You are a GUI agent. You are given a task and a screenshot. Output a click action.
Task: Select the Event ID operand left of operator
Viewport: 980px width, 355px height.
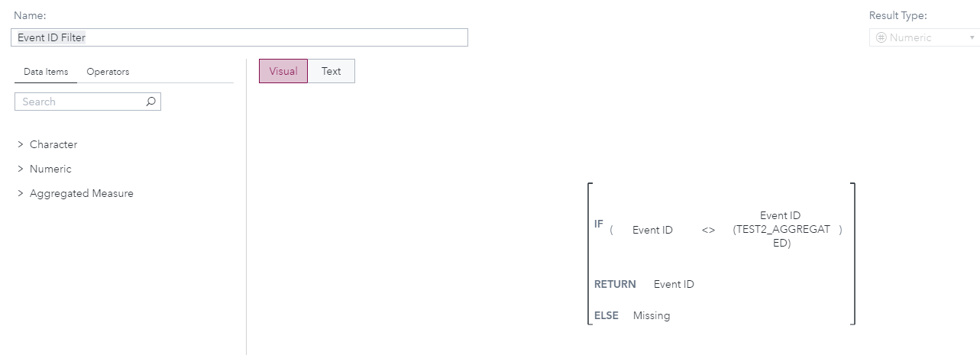point(652,230)
